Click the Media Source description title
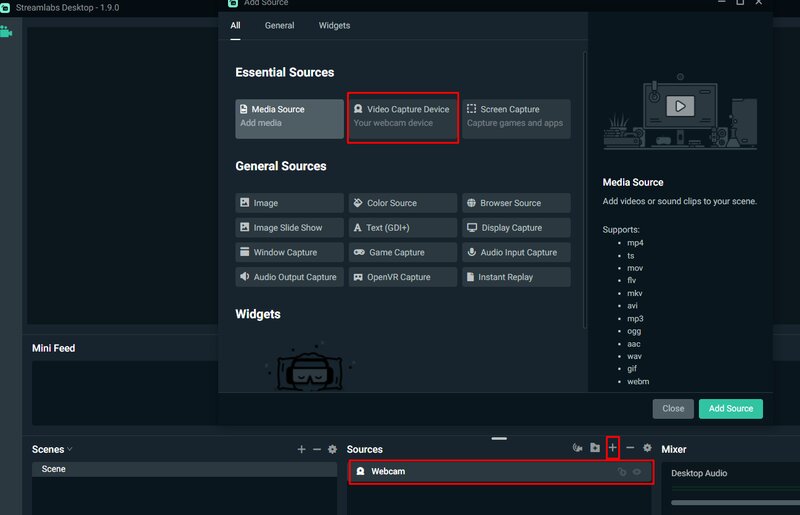Viewport: 800px width, 515px height. click(x=633, y=182)
